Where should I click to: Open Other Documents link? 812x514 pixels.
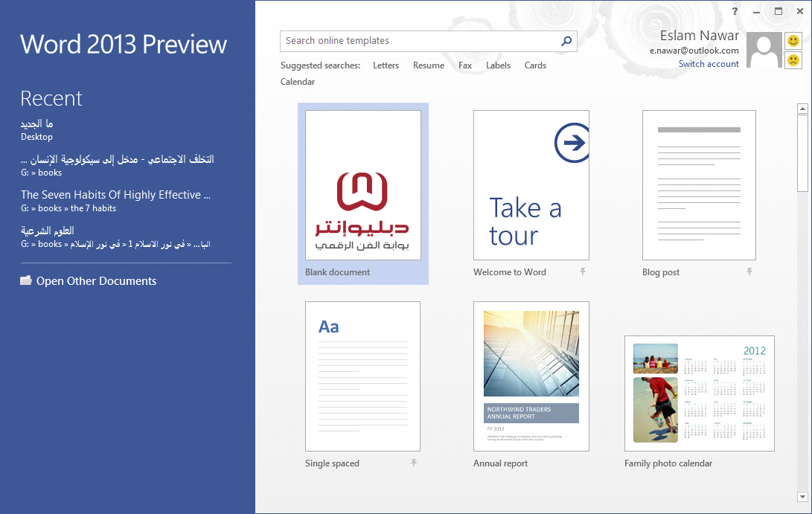[96, 280]
